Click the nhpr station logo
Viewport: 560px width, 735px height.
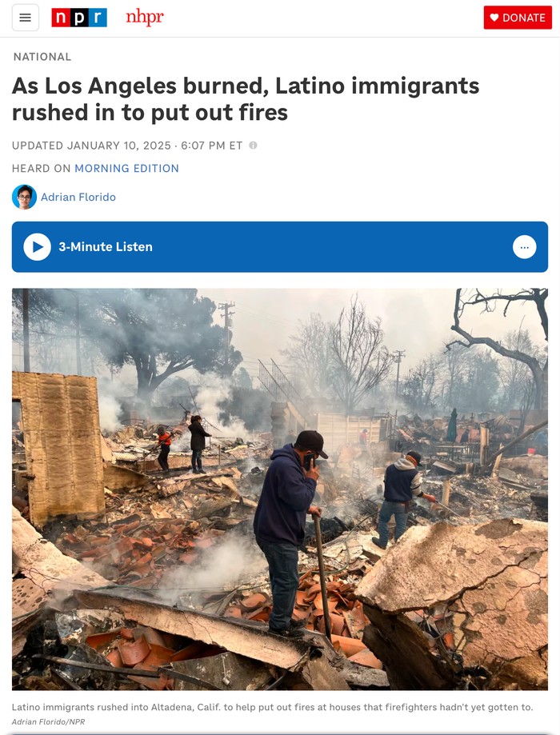pyautogui.click(x=145, y=18)
